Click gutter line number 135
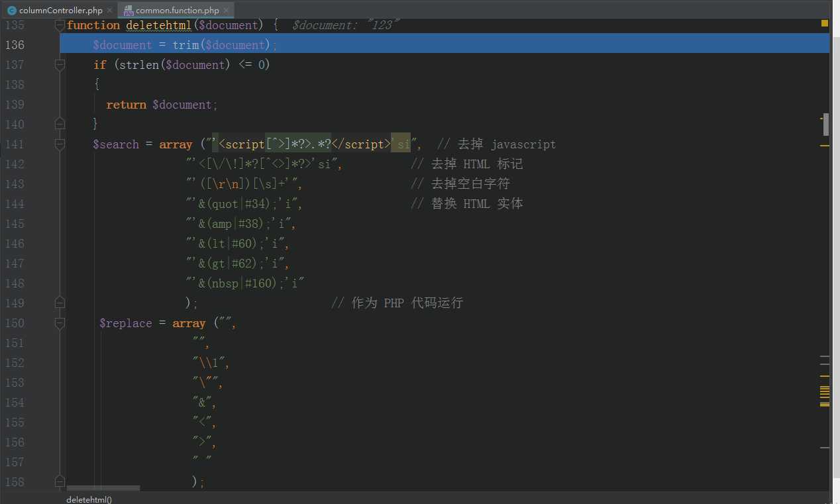Screen dimensions: 840x504 pyautogui.click(x=15, y=25)
